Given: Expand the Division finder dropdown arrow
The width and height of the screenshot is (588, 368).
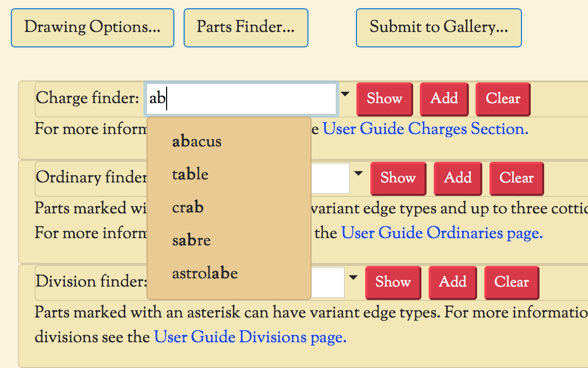Looking at the screenshot, I should [353, 278].
